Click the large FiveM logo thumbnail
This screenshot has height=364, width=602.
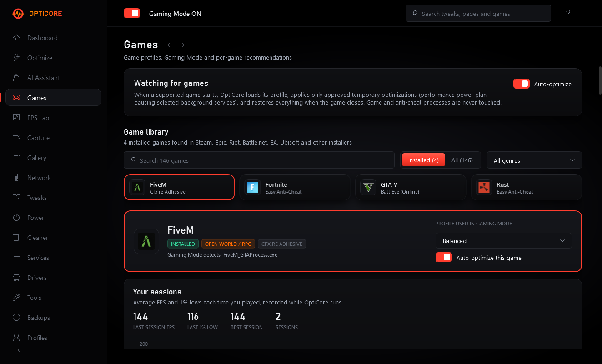pyautogui.click(x=146, y=241)
